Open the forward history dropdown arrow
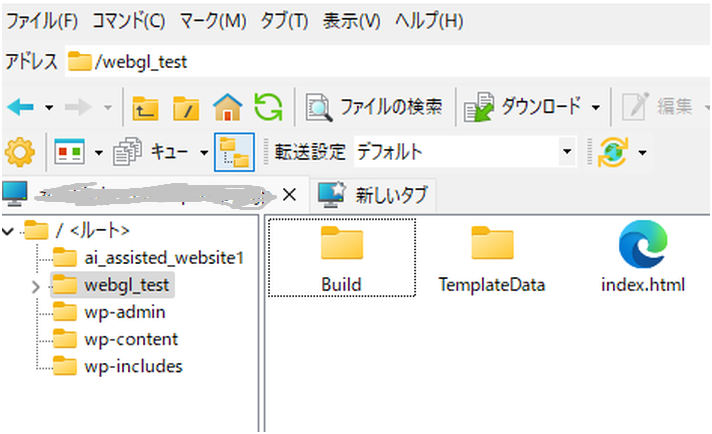 [x=108, y=108]
